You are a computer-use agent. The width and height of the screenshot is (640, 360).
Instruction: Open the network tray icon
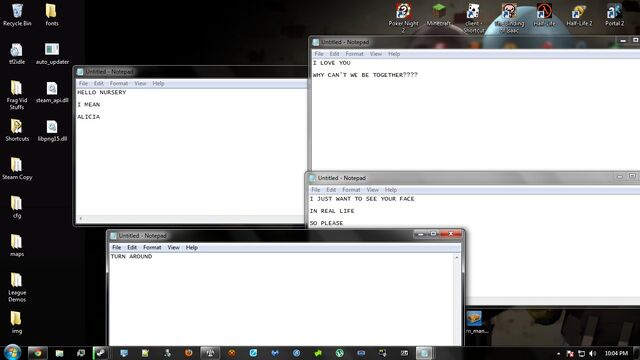[582, 353]
